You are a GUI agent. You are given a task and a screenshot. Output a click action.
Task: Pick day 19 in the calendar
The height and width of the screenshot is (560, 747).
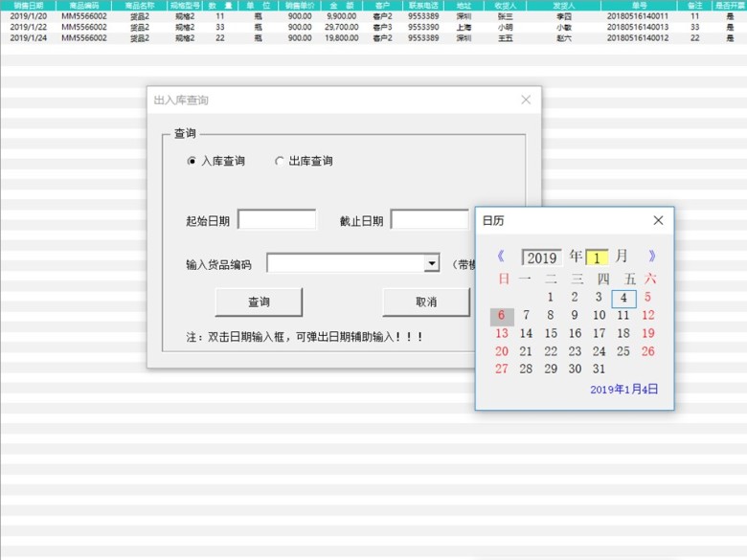click(648, 333)
